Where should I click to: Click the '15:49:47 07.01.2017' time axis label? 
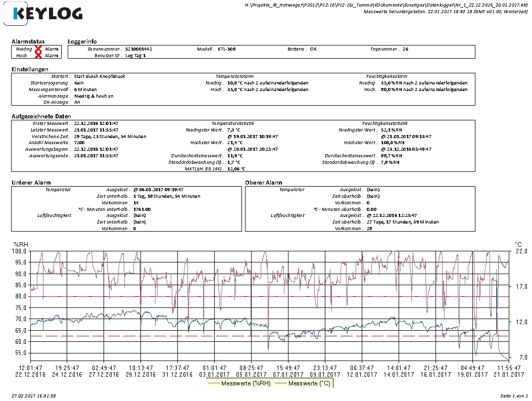288,371
